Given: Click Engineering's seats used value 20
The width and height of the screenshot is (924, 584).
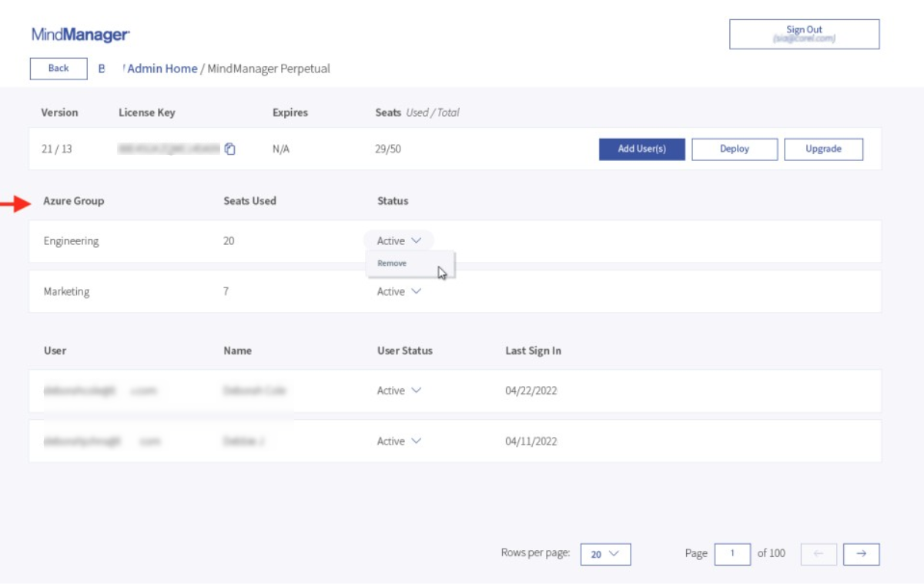Looking at the screenshot, I should pos(229,241).
